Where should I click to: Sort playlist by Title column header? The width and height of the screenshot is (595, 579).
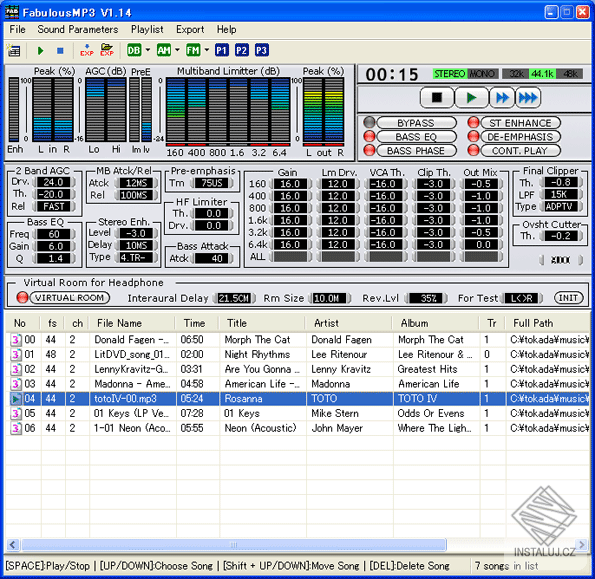pos(262,323)
